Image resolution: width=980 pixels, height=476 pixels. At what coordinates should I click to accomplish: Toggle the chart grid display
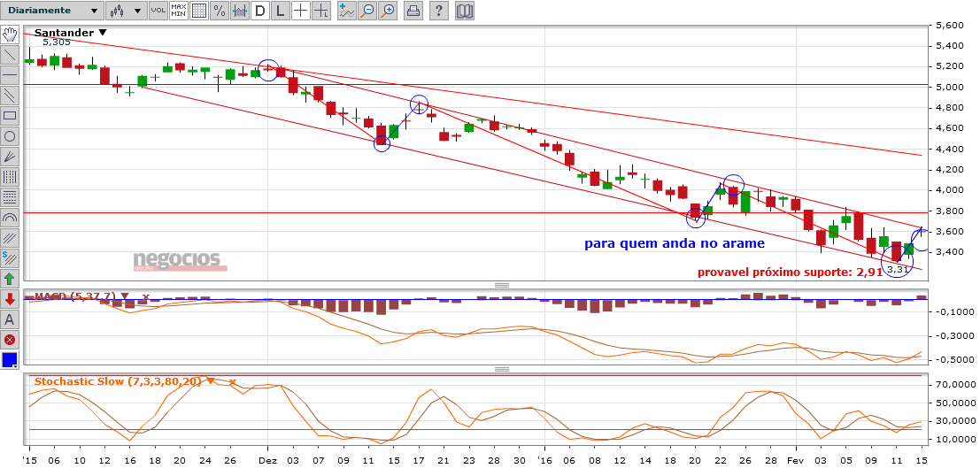(x=199, y=11)
